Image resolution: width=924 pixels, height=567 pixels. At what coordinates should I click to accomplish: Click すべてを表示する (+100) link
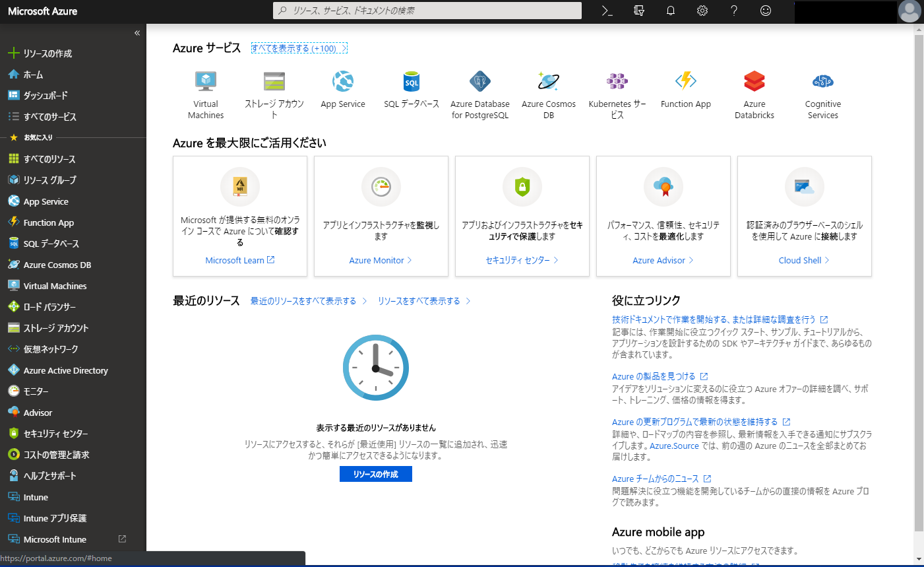[299, 48]
